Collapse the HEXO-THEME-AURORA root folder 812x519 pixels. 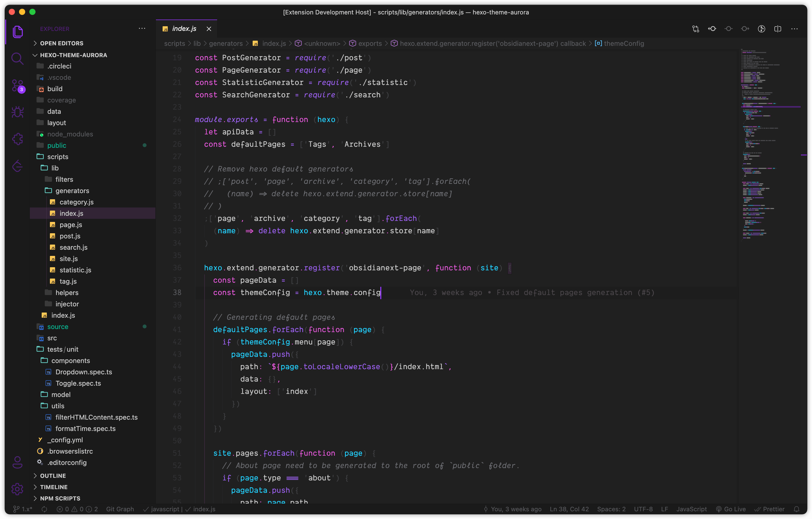[93, 55]
